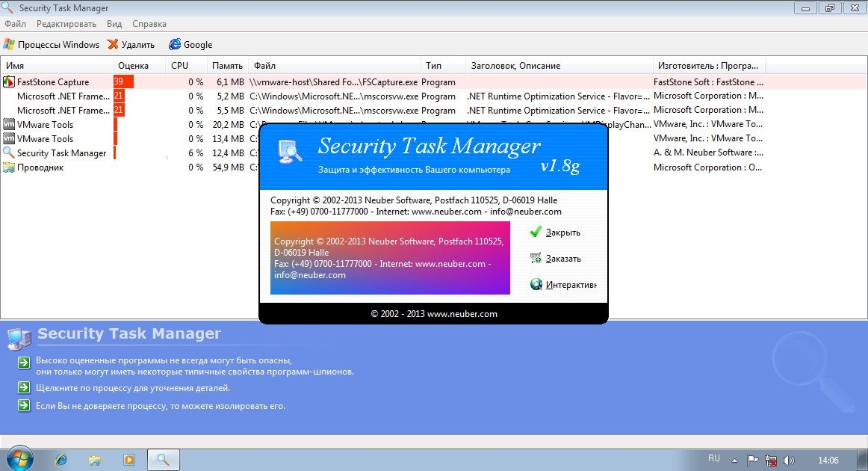
Task: Select the FastStone Capture process name
Action: point(53,82)
